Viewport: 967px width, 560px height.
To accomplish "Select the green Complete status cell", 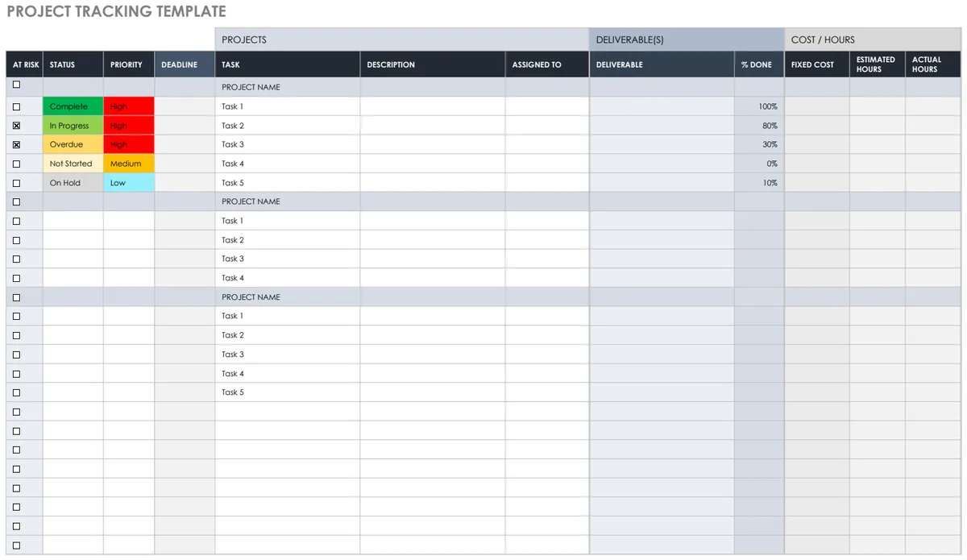I will (x=73, y=106).
